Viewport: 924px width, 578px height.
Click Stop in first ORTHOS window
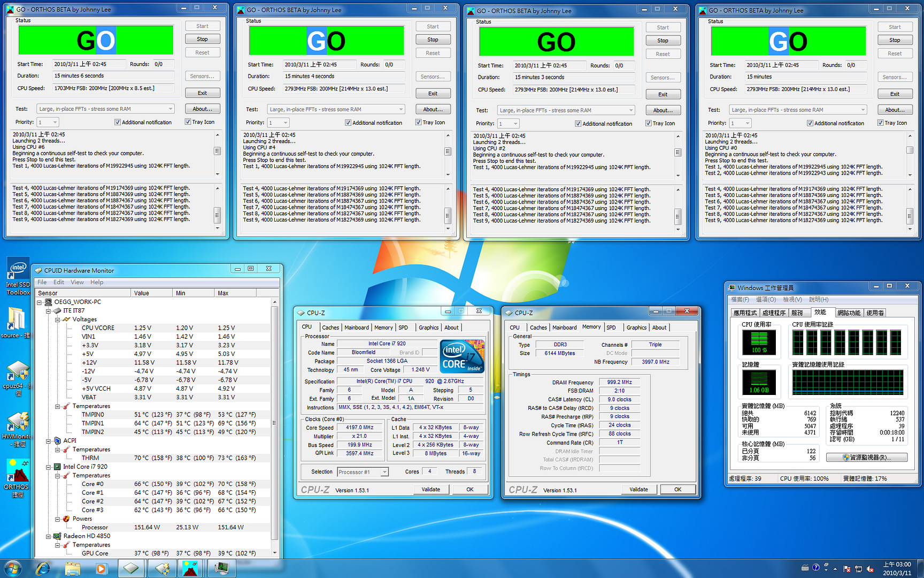(202, 39)
